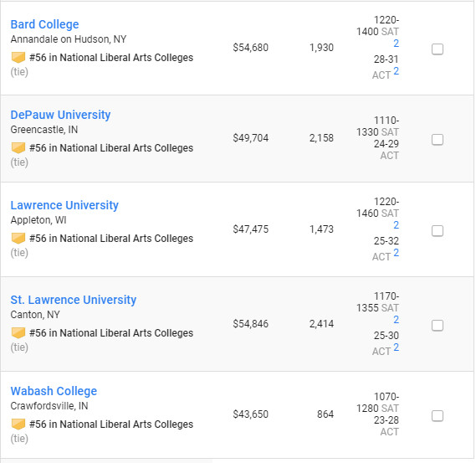Click the ranking badge icon for Lawrence University
476x463 pixels.
[x=18, y=238]
